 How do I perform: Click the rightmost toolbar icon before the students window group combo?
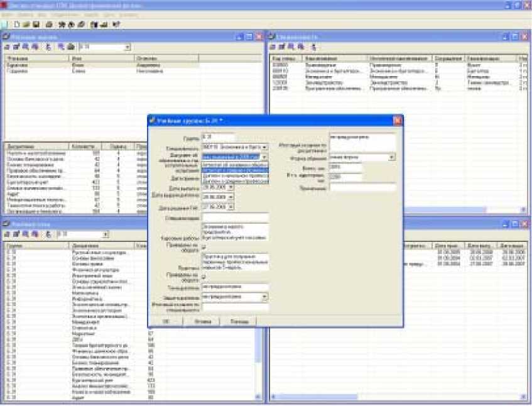(x=71, y=47)
